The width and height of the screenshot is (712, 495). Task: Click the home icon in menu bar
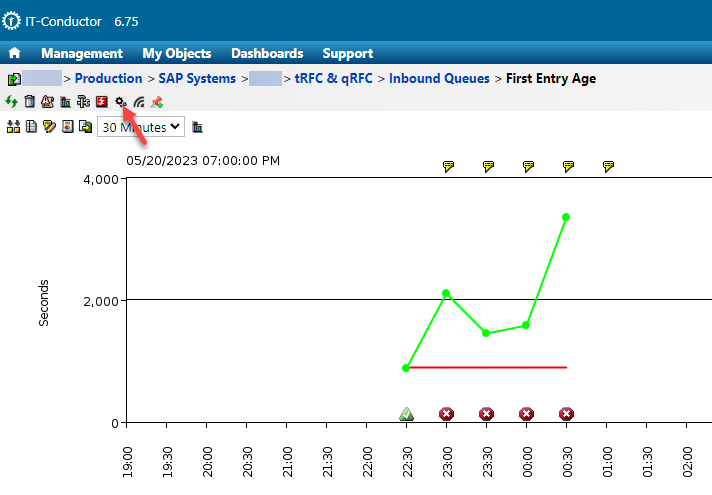click(15, 54)
